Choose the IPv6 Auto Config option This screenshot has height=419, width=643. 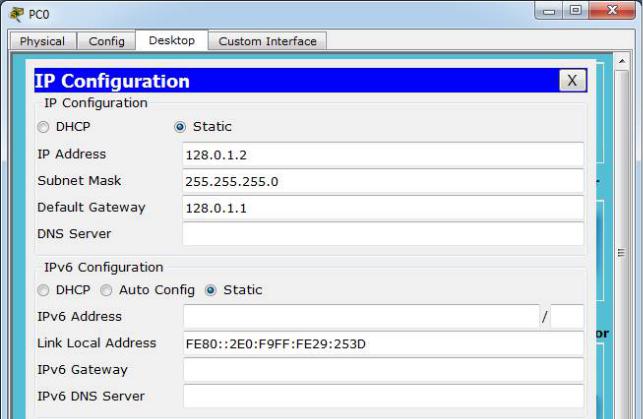pyautogui.click(x=106, y=290)
